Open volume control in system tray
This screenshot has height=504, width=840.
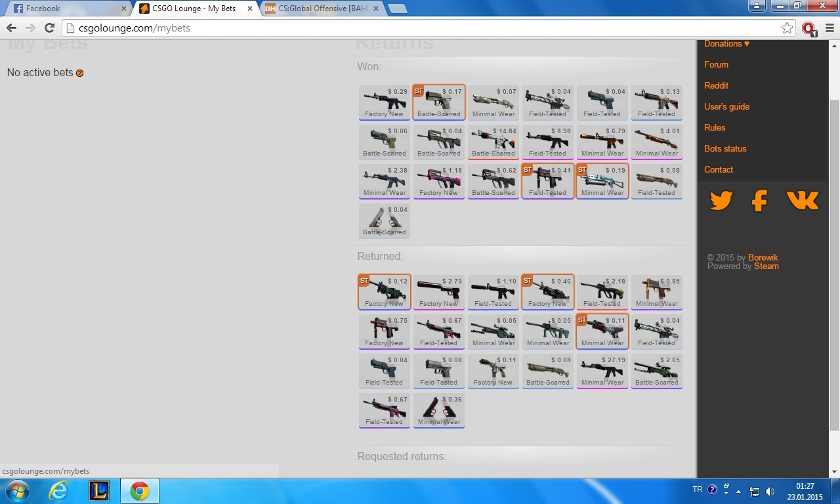tap(770, 492)
